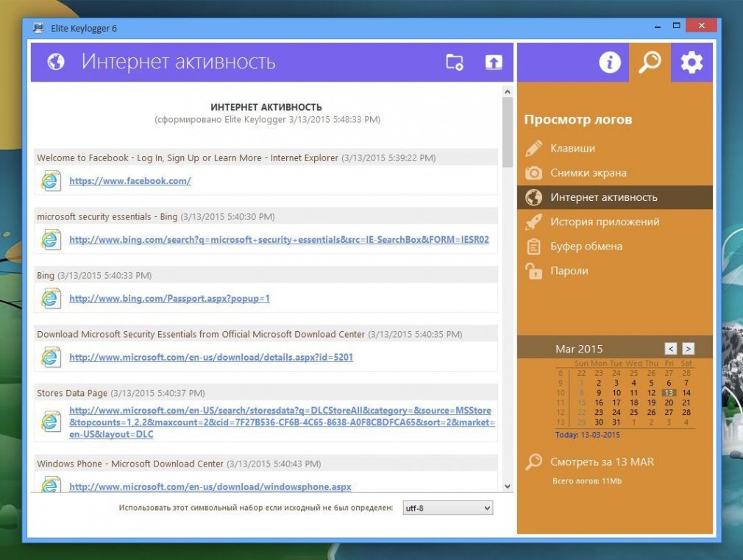The height and width of the screenshot is (560, 743).
Task: Click the microsoft security essentials - Bing entry title
Action: coord(107,216)
